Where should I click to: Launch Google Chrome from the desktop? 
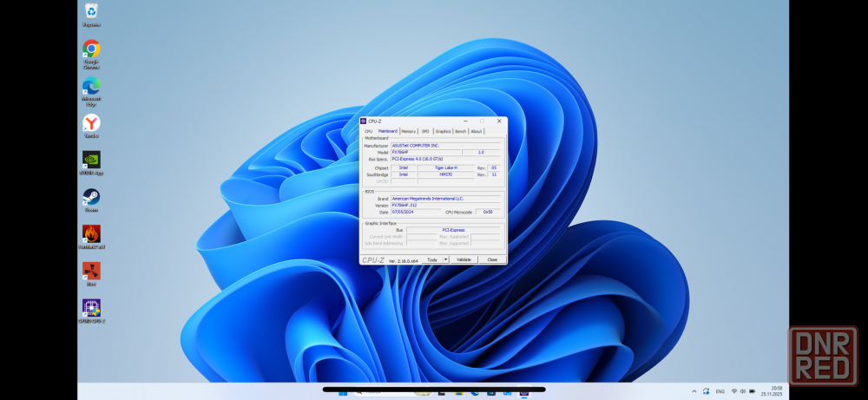[x=91, y=49]
